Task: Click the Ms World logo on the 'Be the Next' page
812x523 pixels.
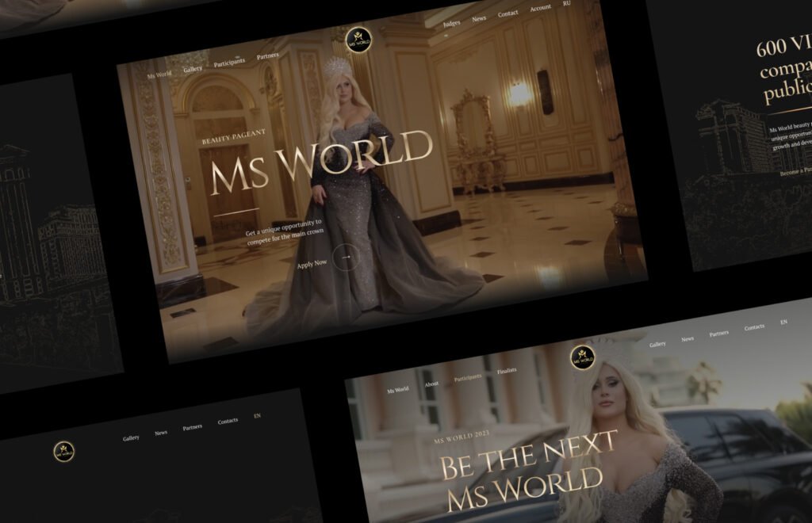Action: [x=583, y=358]
